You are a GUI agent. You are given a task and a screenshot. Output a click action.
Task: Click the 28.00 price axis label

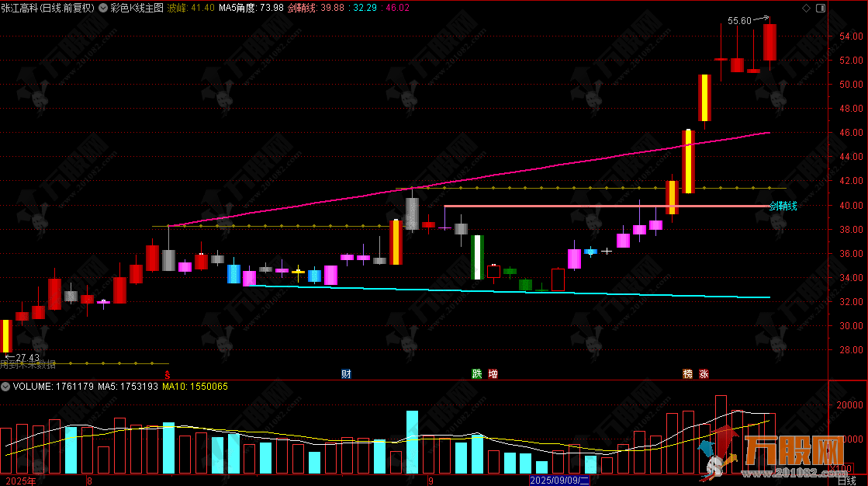click(851, 349)
